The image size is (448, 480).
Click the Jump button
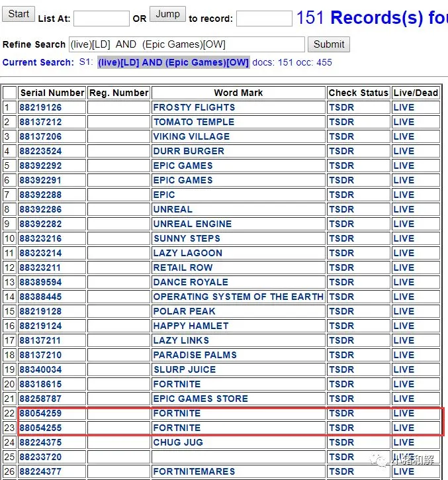[x=167, y=14]
